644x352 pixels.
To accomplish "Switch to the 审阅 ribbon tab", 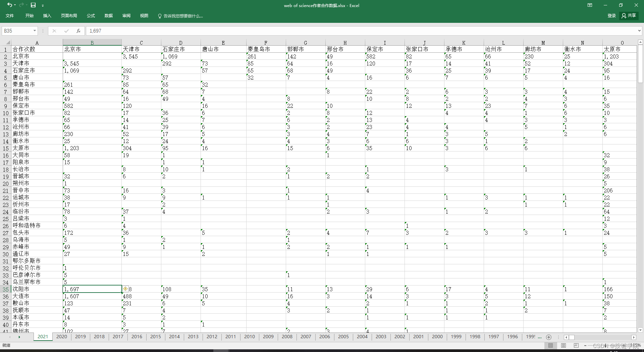I will [x=126, y=16].
